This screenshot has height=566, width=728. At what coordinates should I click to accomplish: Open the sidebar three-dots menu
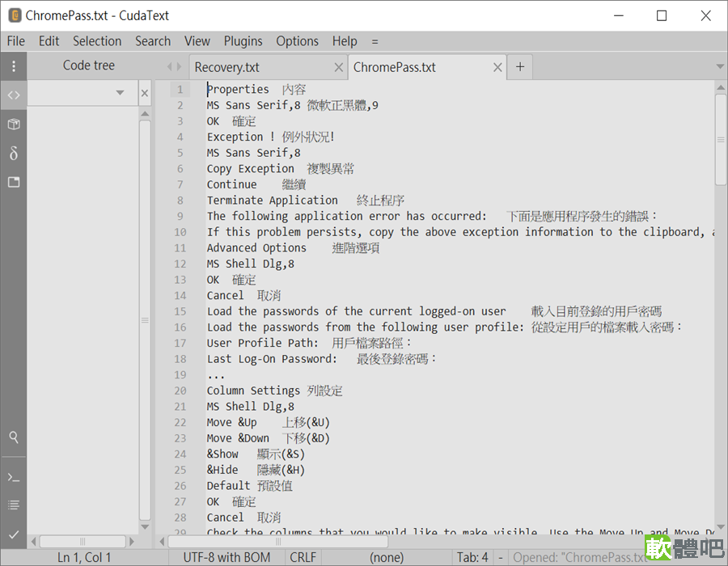coord(14,66)
